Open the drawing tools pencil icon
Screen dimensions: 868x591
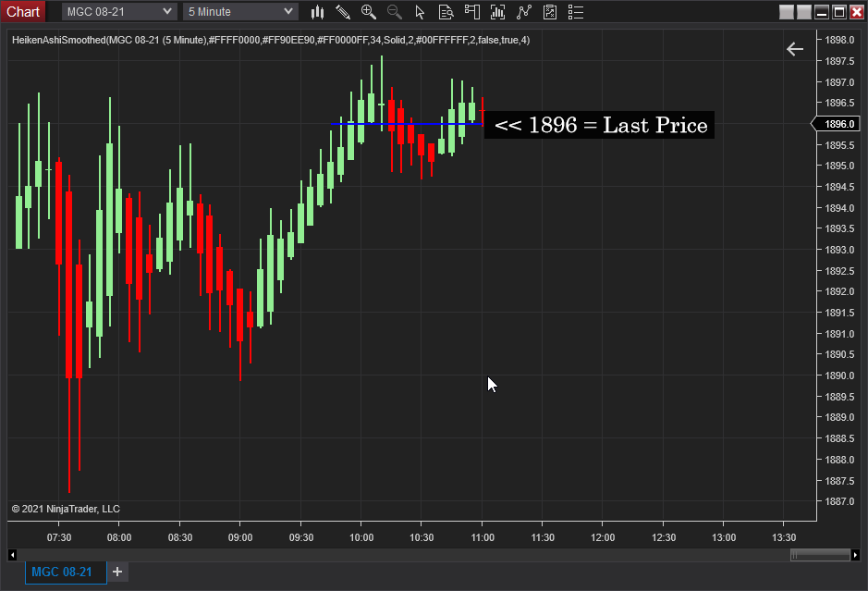pyautogui.click(x=342, y=12)
